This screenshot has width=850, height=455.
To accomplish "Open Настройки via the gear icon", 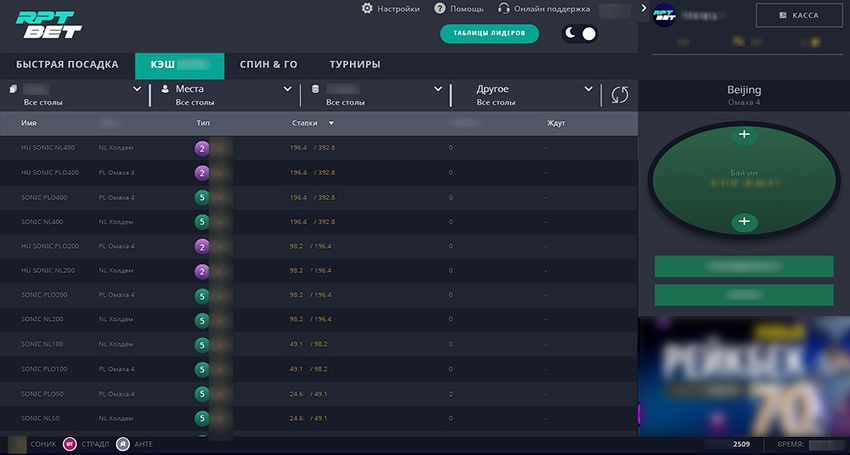I will (x=367, y=9).
